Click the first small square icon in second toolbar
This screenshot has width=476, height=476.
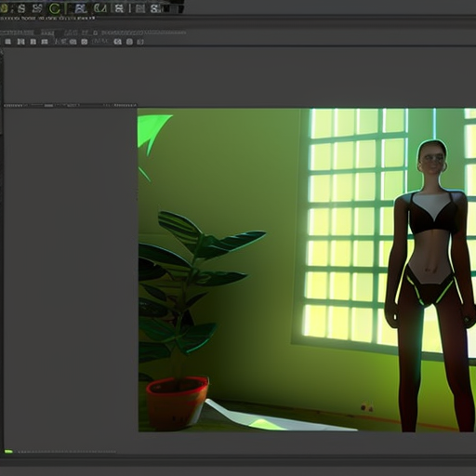(x=7, y=42)
